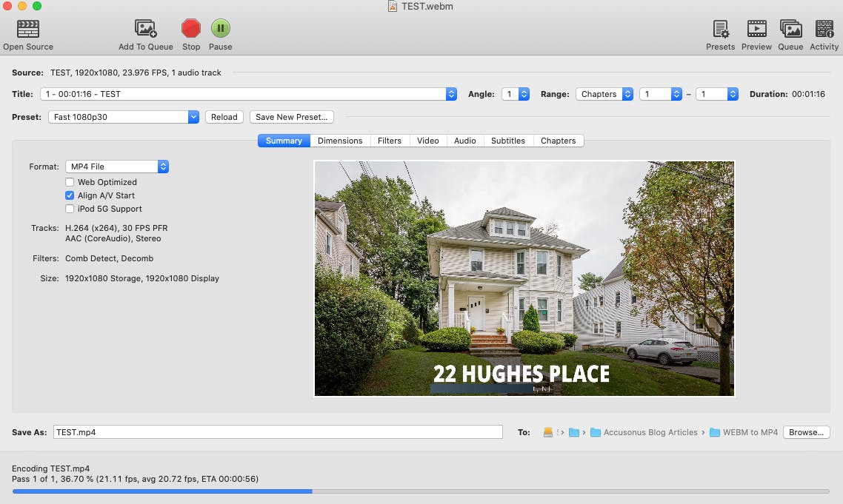Switch to the Dimensions tab
Viewport: 843px width, 504px height.
coord(340,141)
